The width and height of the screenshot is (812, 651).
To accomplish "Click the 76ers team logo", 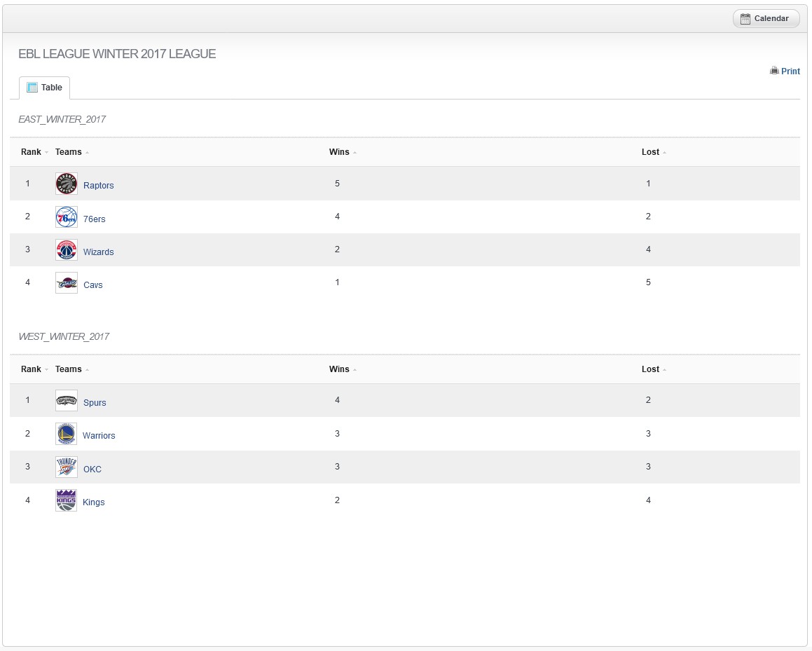I will (x=67, y=218).
